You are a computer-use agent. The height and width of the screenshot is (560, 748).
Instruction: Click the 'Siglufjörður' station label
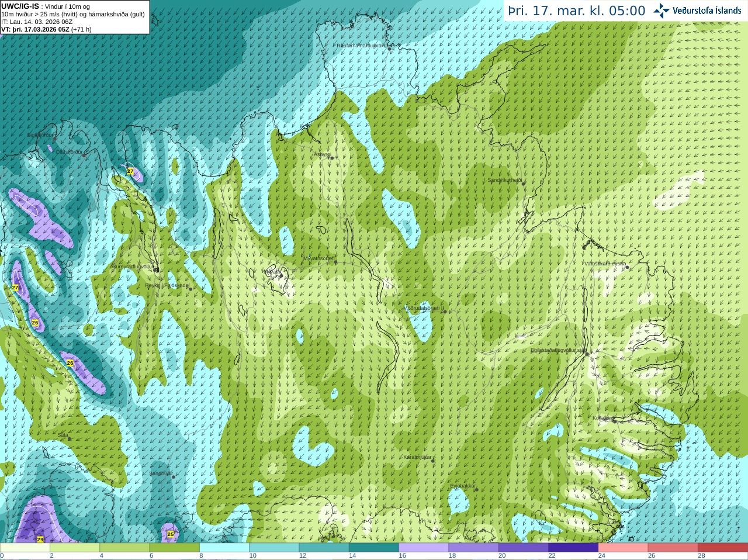(x=40, y=135)
